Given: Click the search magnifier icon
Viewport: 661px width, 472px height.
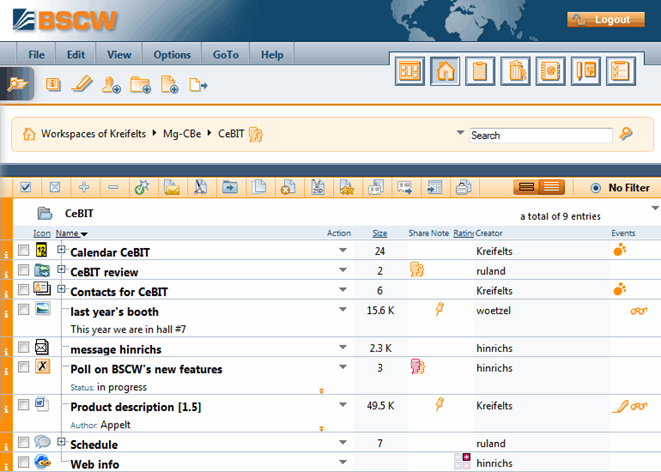Looking at the screenshot, I should [626, 134].
